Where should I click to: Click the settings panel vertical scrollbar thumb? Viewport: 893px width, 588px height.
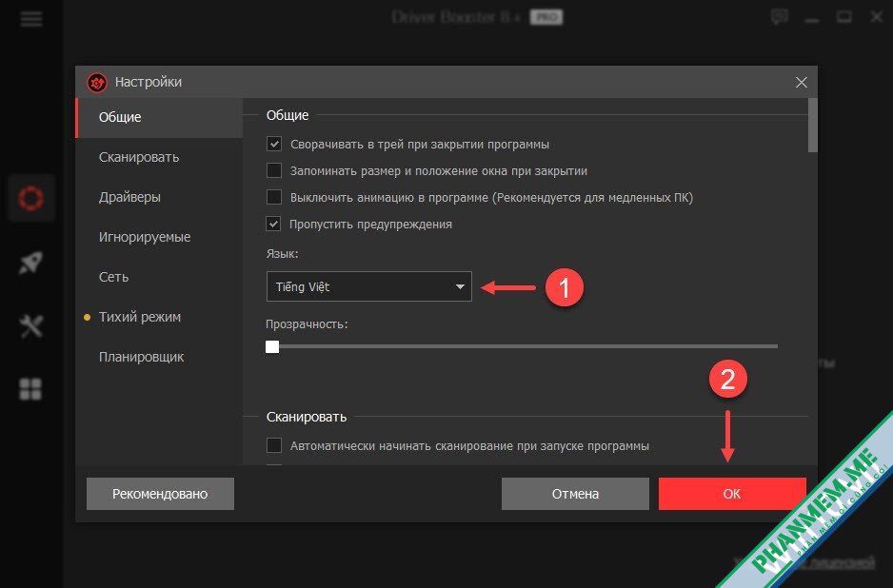(813, 126)
